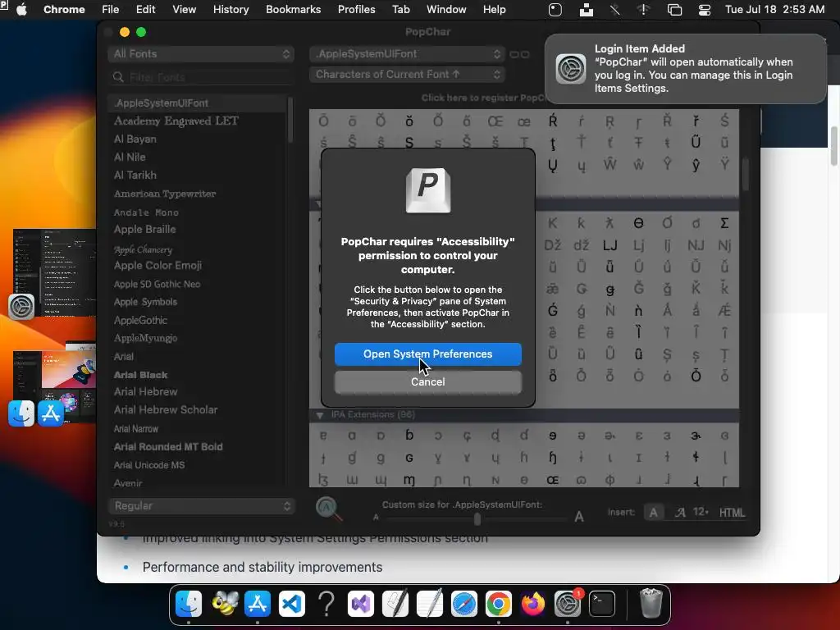The image size is (840, 630).
Task: Click the register PopChar link text
Action: pos(482,98)
